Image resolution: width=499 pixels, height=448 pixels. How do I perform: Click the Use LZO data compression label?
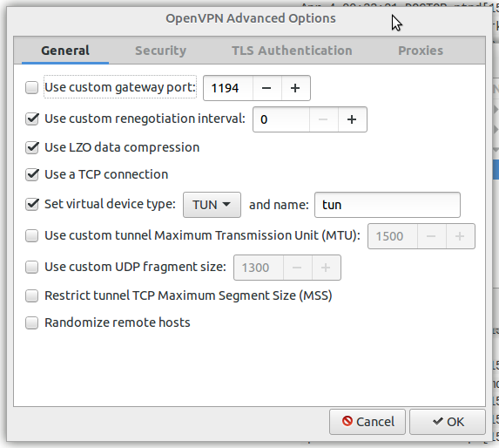coord(122,147)
